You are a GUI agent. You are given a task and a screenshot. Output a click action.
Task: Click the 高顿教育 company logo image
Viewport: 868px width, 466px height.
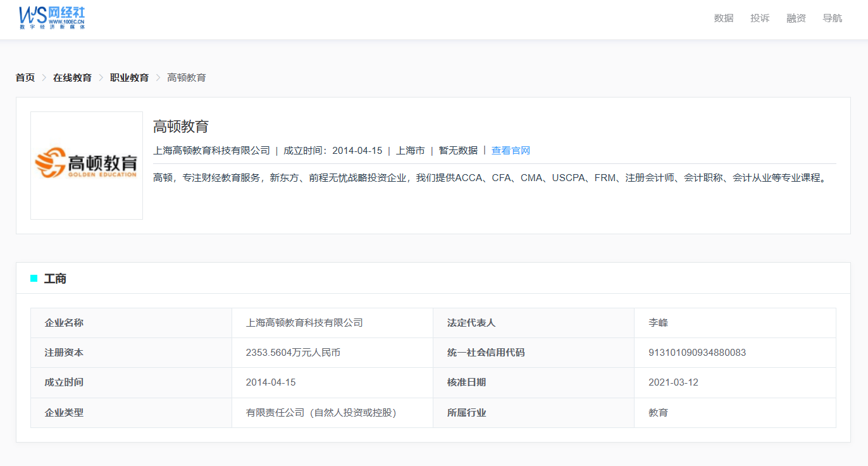tap(87, 165)
